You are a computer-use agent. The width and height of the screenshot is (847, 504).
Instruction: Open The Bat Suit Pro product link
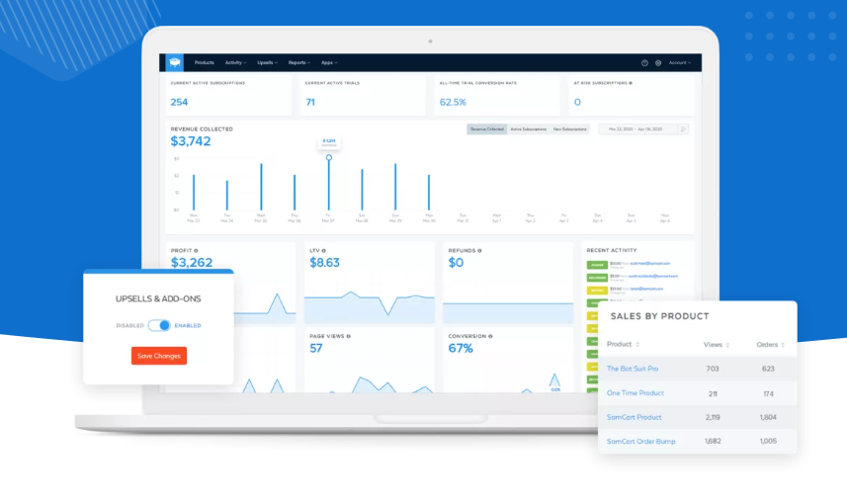(x=632, y=369)
